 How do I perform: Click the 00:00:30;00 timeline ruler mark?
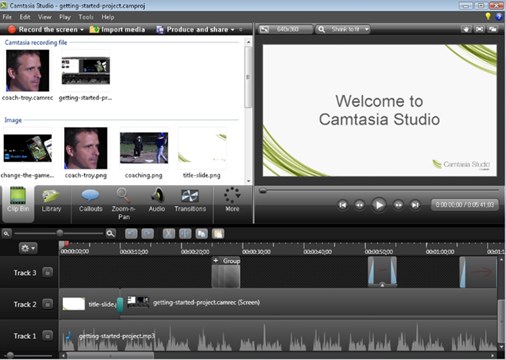pos(256,252)
